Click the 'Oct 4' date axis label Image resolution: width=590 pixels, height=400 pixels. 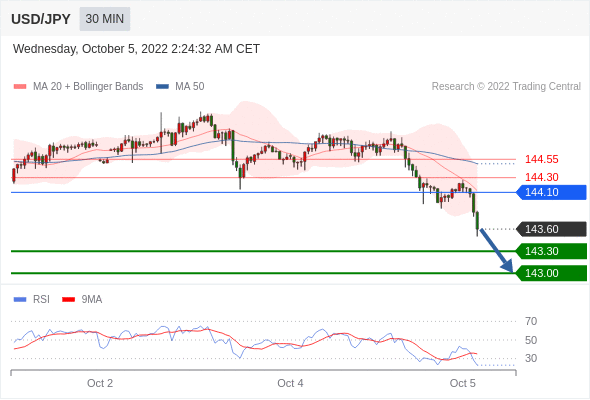(x=290, y=383)
